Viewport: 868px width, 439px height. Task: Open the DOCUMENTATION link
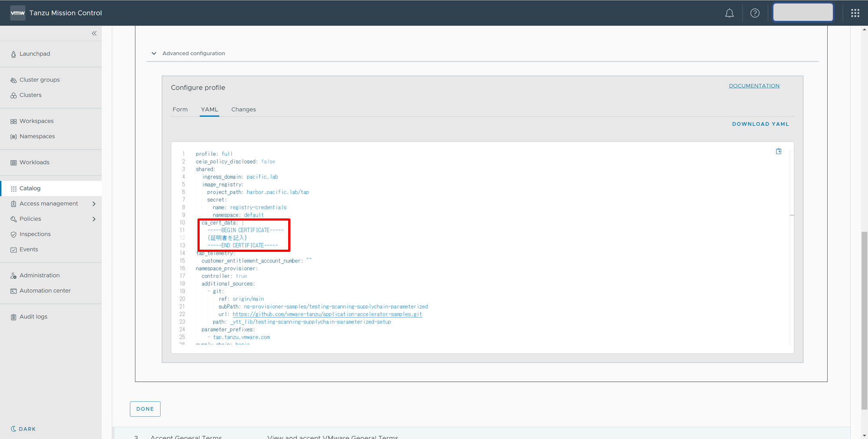point(754,86)
